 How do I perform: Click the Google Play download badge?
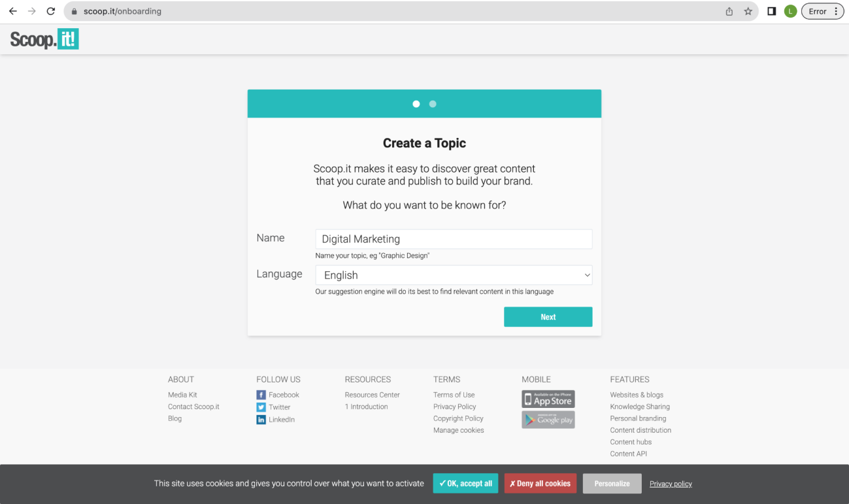[x=548, y=420]
